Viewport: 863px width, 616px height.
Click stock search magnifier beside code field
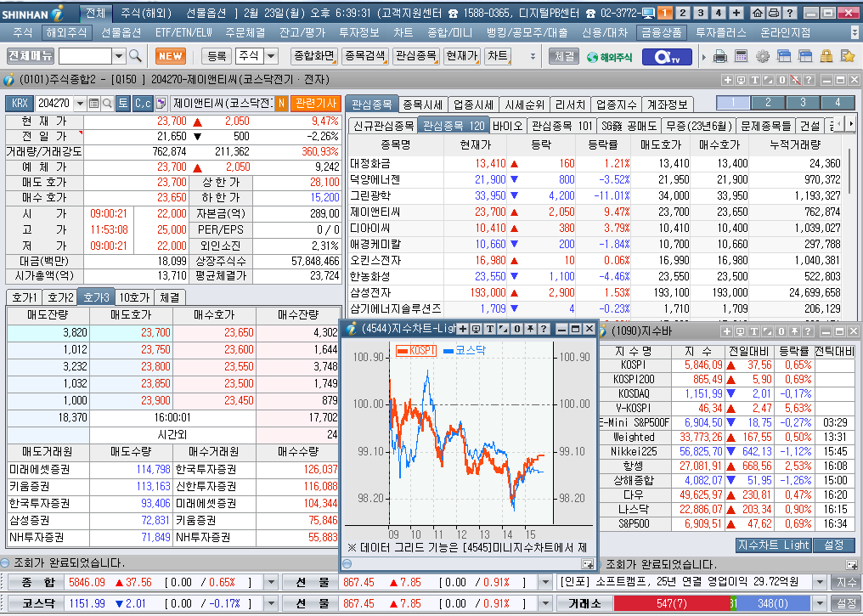[x=107, y=104]
